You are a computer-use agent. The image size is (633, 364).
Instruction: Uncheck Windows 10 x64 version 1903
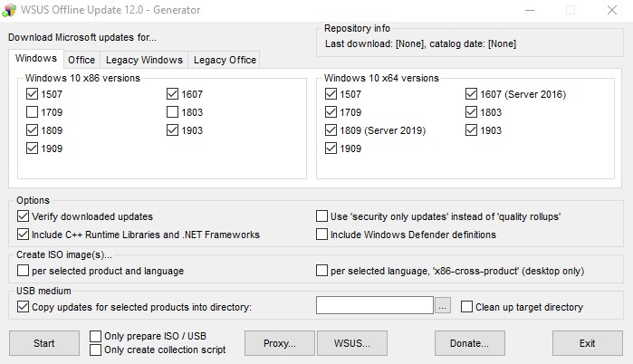pos(471,130)
